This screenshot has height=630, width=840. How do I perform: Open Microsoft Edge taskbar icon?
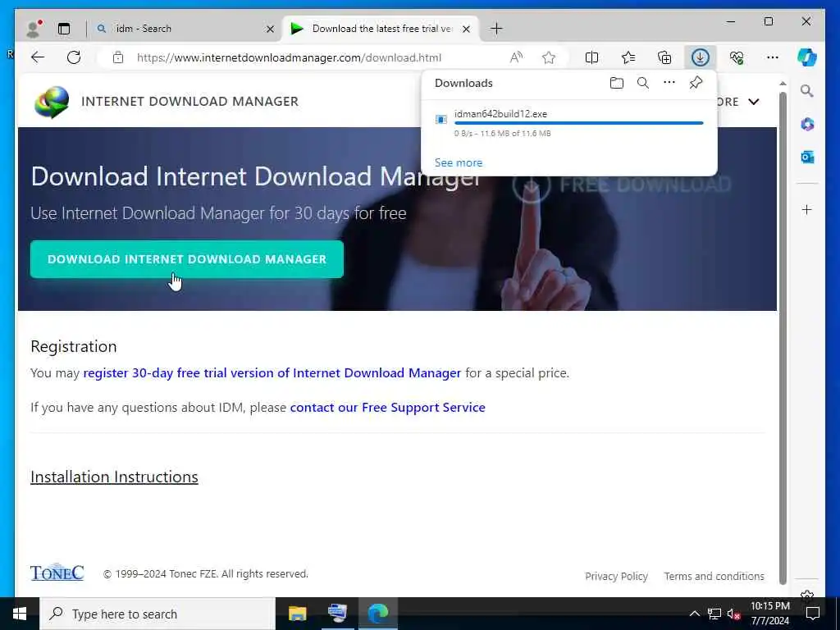click(377, 614)
